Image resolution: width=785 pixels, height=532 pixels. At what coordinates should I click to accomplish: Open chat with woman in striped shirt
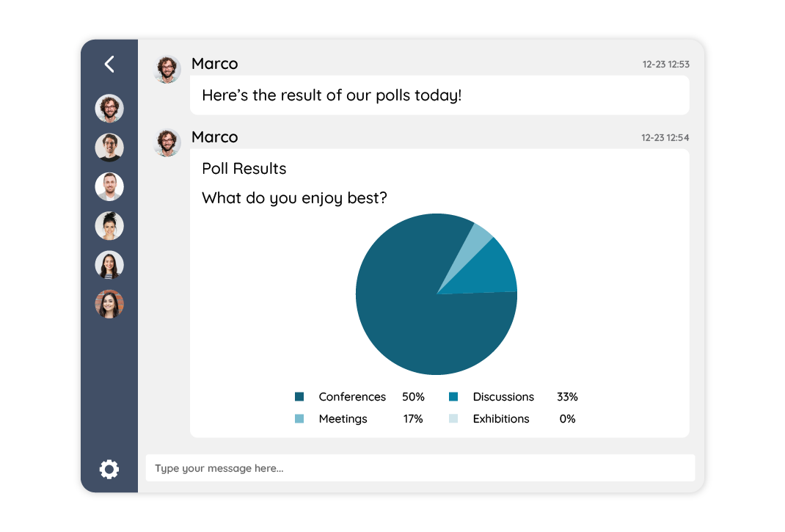(109, 265)
